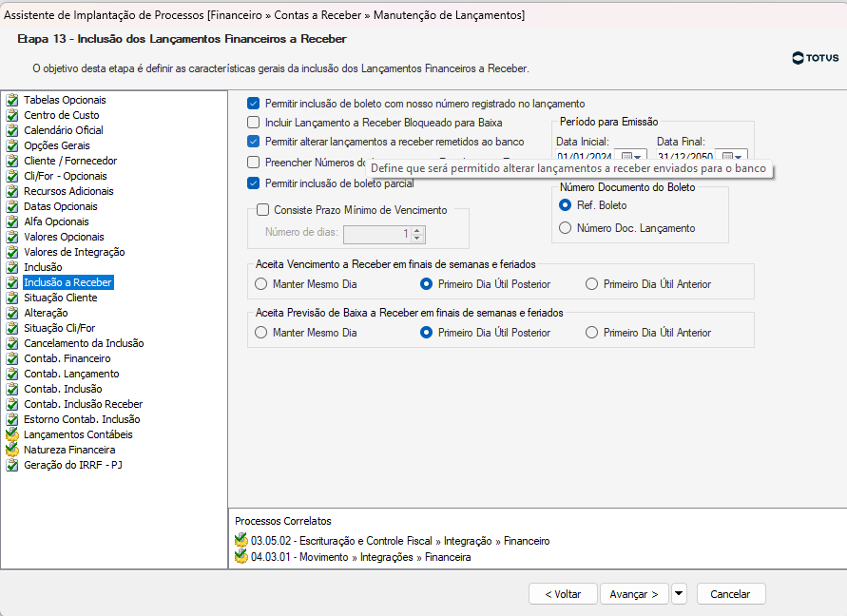Screen dimensions: 847x616
Task: Select Inclusão a Receber step
Action: click(68, 282)
